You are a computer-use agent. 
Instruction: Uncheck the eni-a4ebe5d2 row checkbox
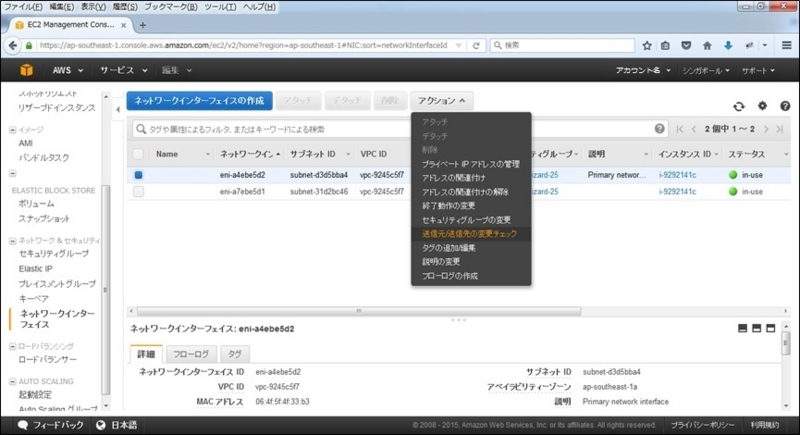click(138, 175)
